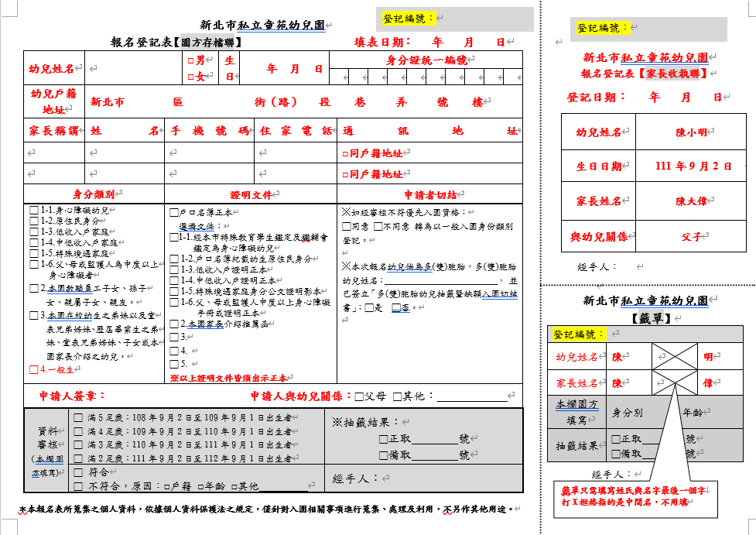This screenshot has height=535, width=756.
Task: Select the name 陳小明 in receipt
Action: [x=691, y=132]
